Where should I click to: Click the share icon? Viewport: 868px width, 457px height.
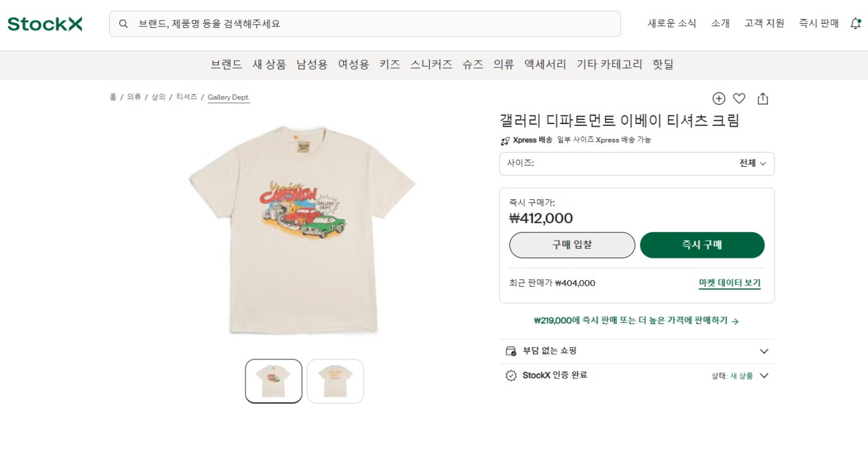click(762, 98)
